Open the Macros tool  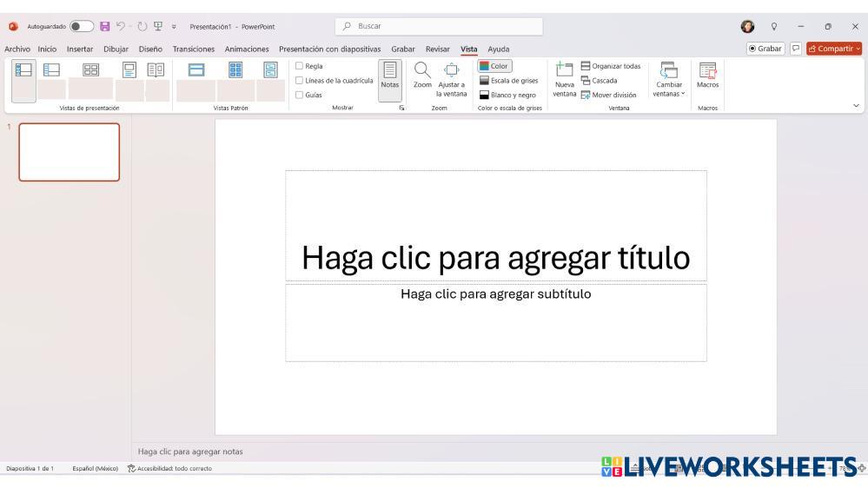(707, 76)
